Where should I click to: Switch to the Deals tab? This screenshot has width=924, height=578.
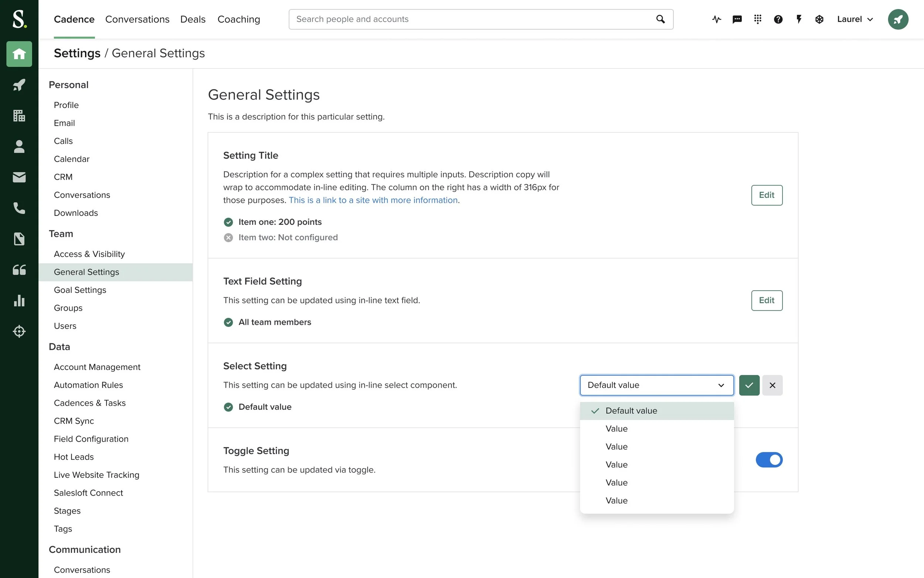click(x=193, y=19)
